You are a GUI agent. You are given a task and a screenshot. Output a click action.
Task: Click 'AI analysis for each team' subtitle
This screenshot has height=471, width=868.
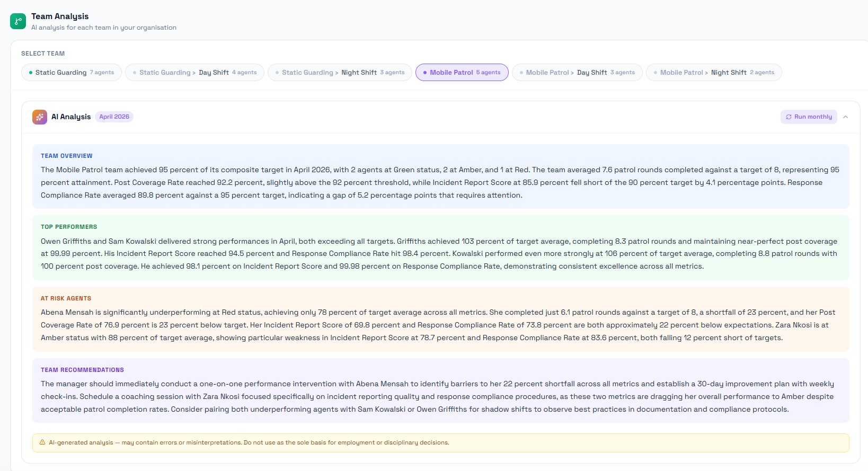click(x=104, y=28)
